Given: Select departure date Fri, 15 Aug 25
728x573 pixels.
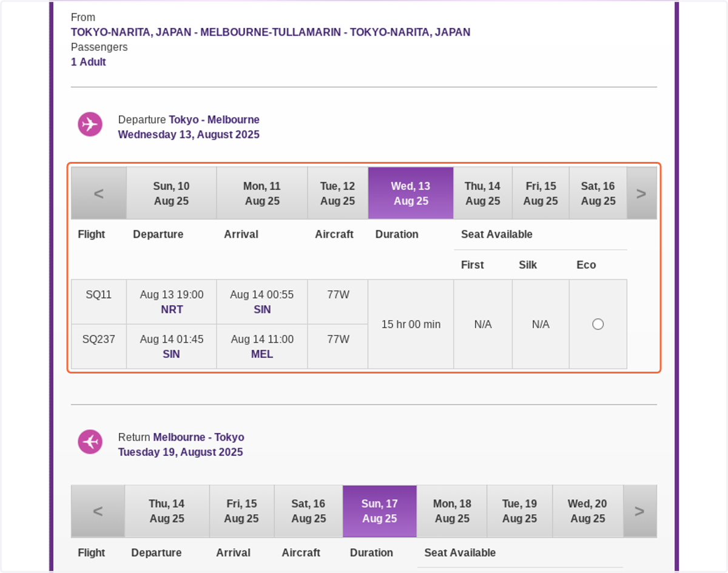Looking at the screenshot, I should [541, 193].
